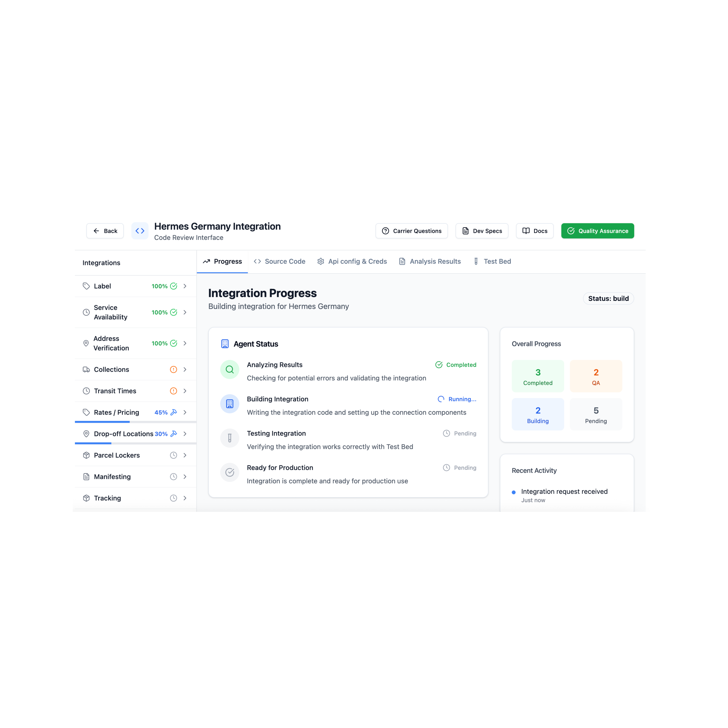Click the Status: build badge
Viewport: 728px width, 728px height.
pos(609,298)
